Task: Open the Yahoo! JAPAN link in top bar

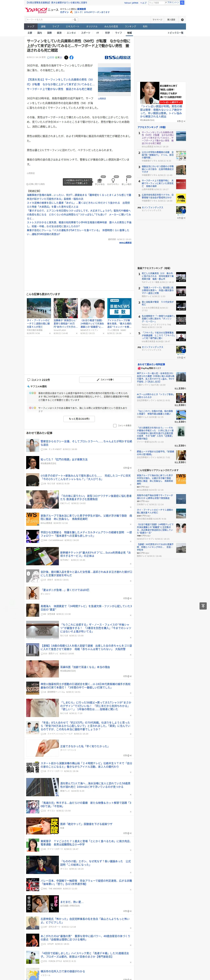Action: point(131,3)
